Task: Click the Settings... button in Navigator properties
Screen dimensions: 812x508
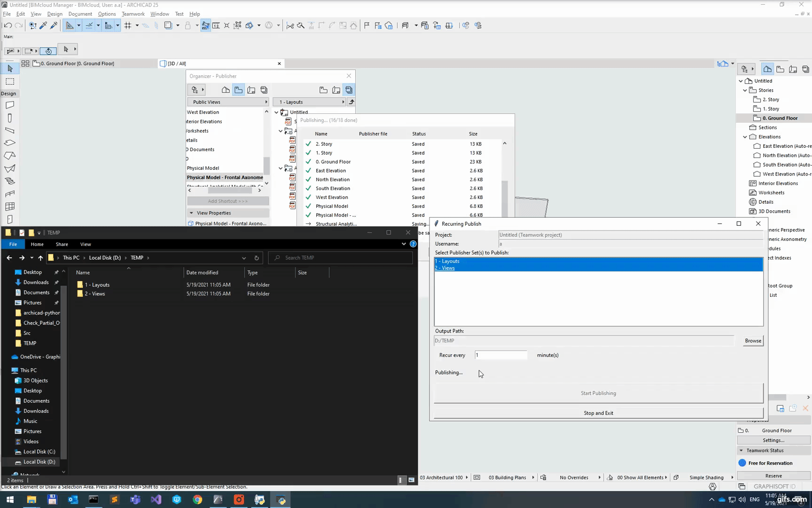Action: point(773,440)
